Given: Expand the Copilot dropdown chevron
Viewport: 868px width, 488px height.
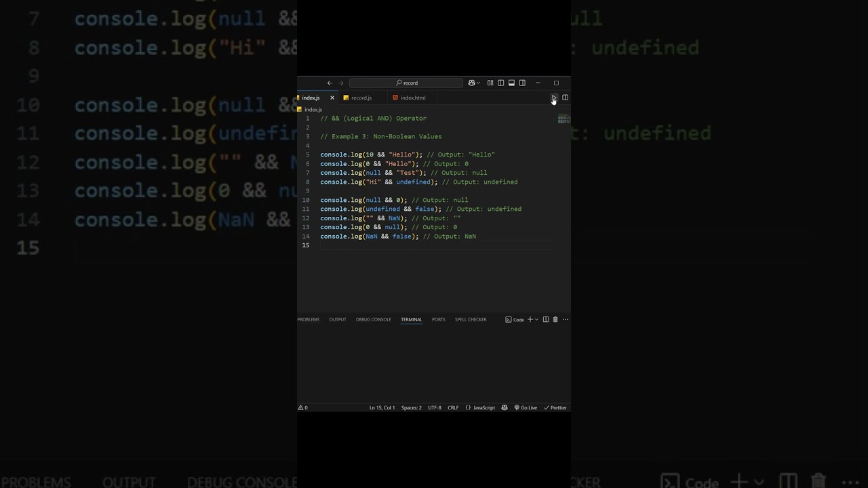Looking at the screenshot, I should pos(478,83).
